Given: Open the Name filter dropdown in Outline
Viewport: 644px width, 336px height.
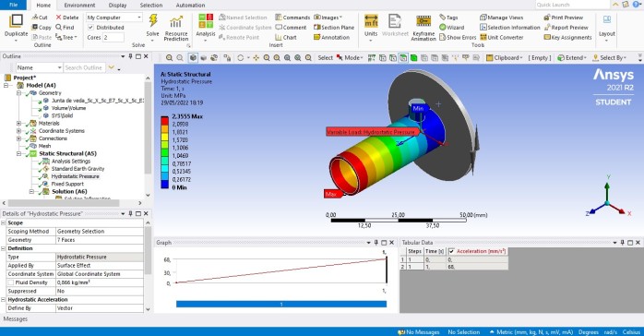Looking at the screenshot, I should (x=40, y=67).
